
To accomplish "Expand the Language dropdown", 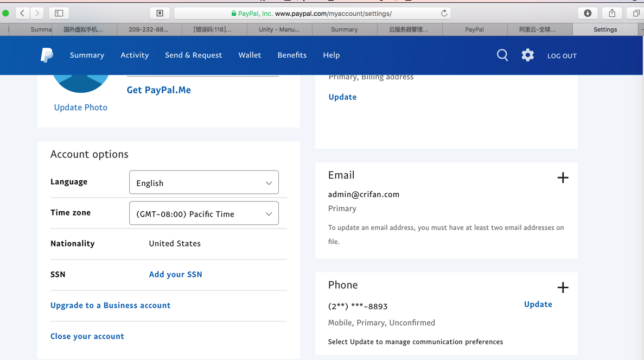I will point(204,182).
